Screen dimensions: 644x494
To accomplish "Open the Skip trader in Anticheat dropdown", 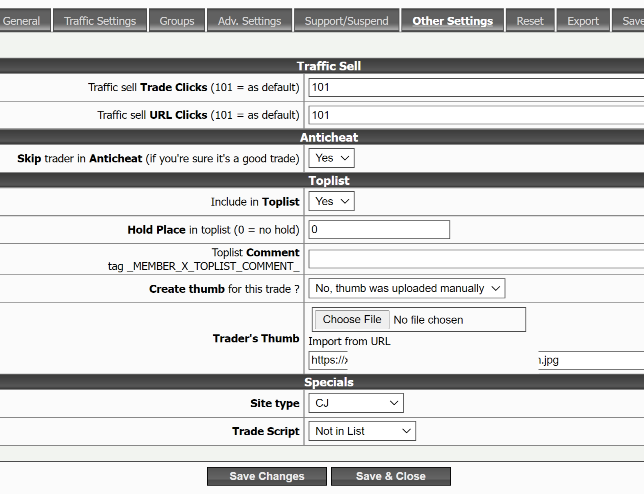I will (x=331, y=158).
